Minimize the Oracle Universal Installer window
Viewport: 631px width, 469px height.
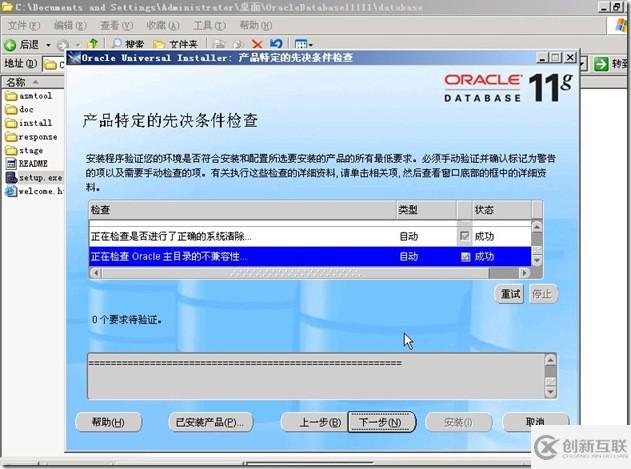[542, 58]
